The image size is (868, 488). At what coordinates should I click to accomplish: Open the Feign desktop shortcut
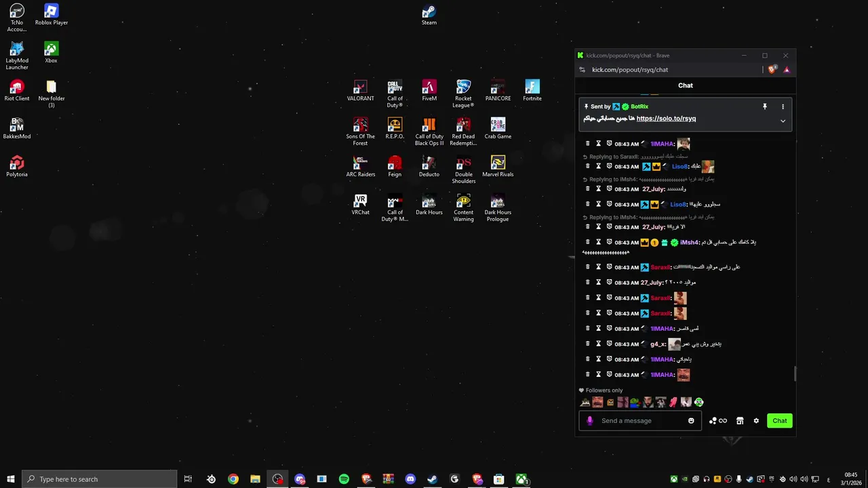pos(395,167)
